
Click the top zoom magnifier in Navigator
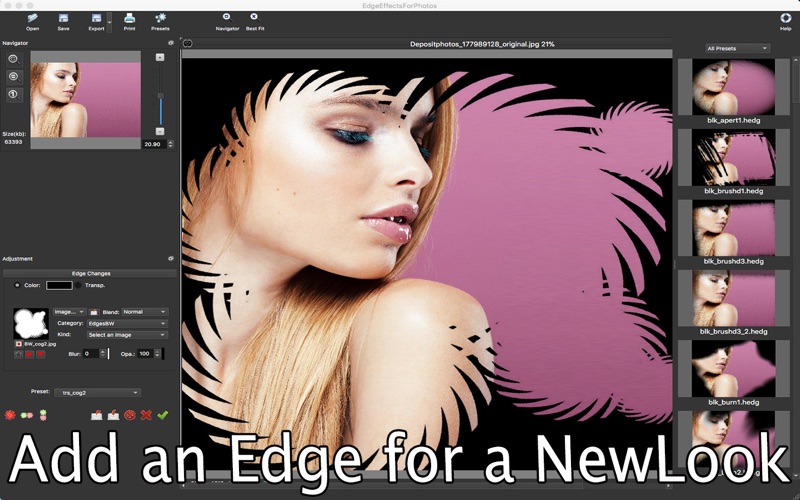click(x=14, y=59)
